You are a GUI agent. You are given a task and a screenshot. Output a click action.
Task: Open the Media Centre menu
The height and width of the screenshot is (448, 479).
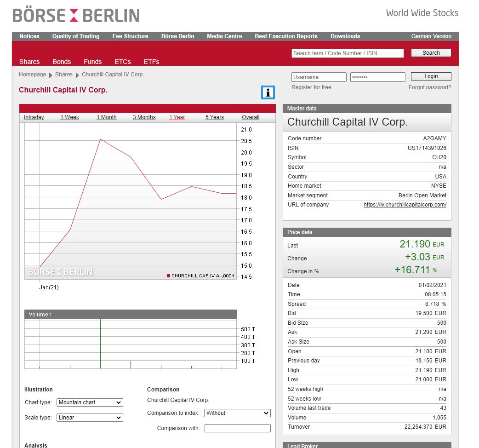click(x=224, y=36)
